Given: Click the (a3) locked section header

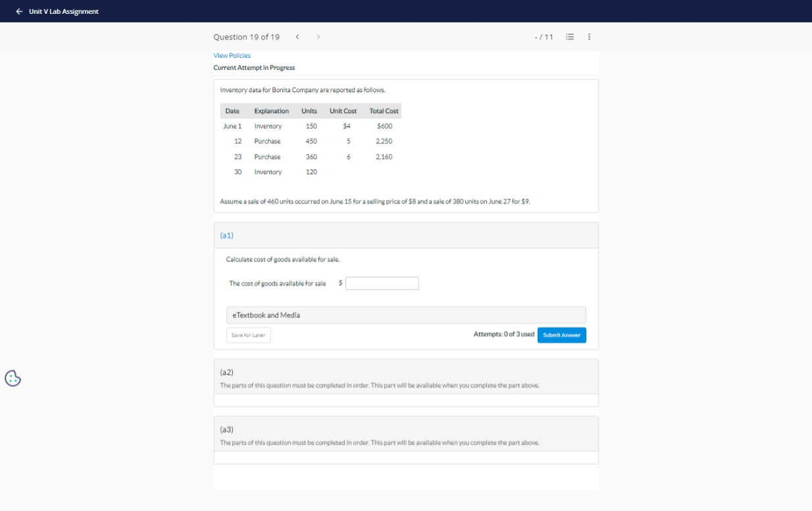Looking at the screenshot, I should pos(406,434).
